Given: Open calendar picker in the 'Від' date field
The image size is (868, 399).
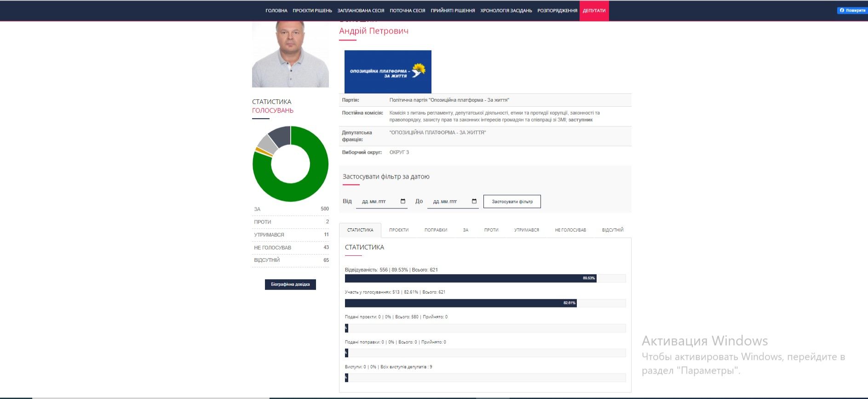Looking at the screenshot, I should (403, 202).
